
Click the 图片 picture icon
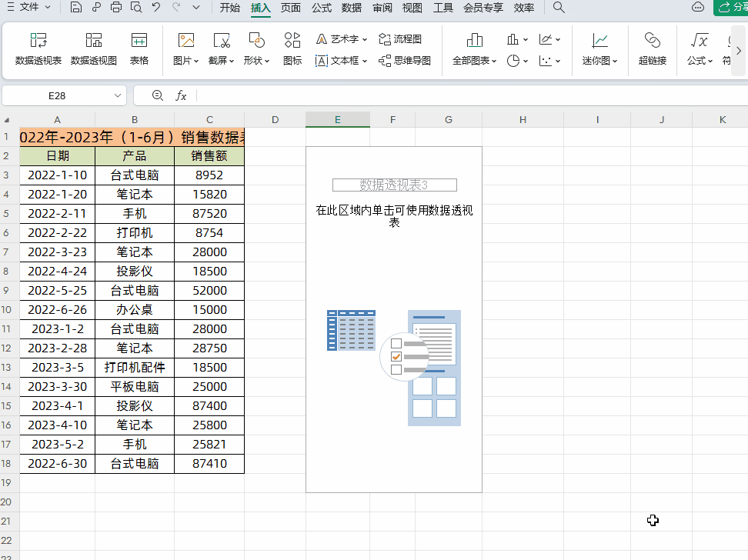[185, 41]
